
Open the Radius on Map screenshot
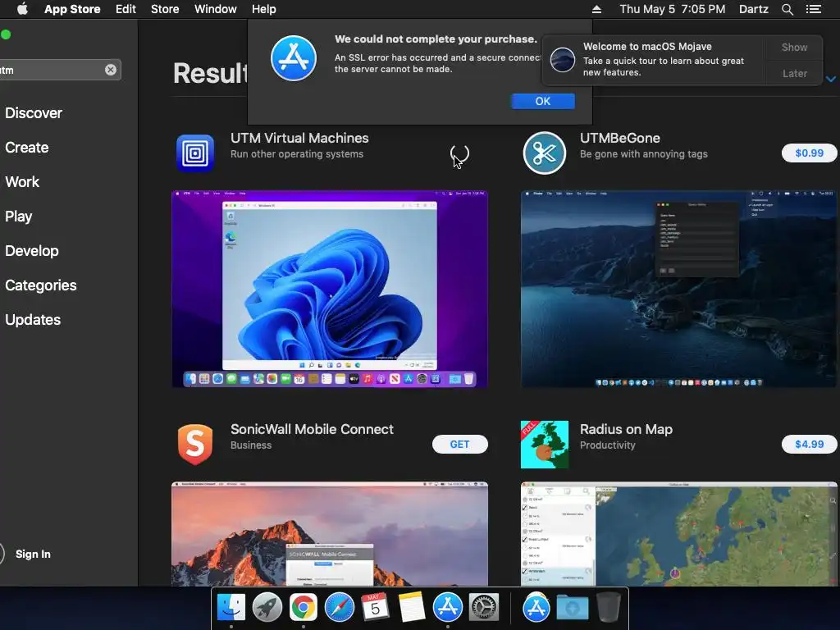[x=678, y=533]
